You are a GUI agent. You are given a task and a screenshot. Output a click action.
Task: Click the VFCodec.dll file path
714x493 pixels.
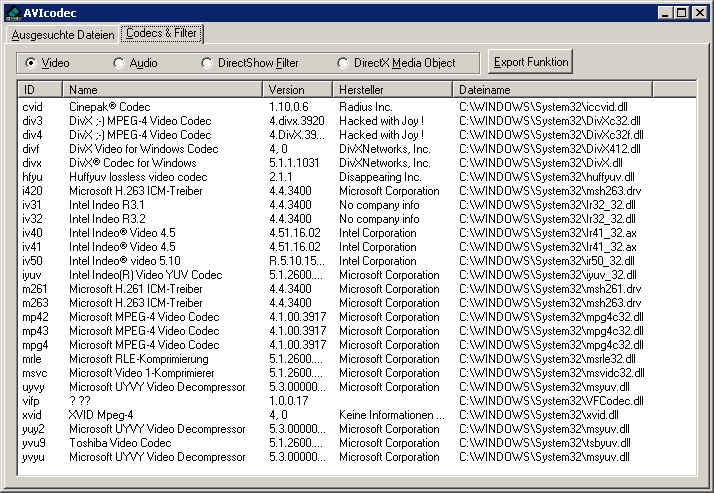pyautogui.click(x=551, y=402)
